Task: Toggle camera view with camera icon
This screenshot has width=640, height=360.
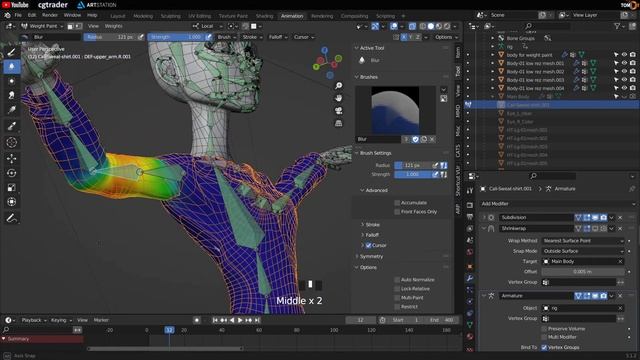Action: point(338,111)
